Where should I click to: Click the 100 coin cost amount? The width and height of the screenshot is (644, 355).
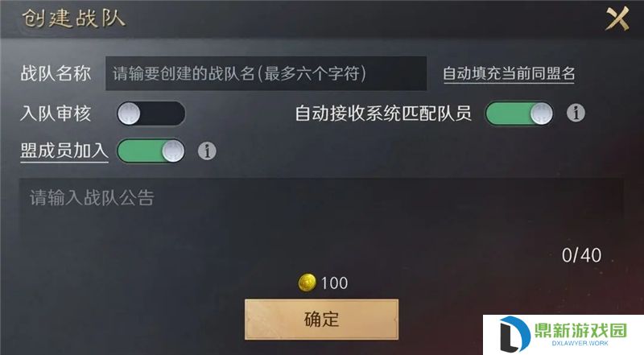[x=334, y=283]
